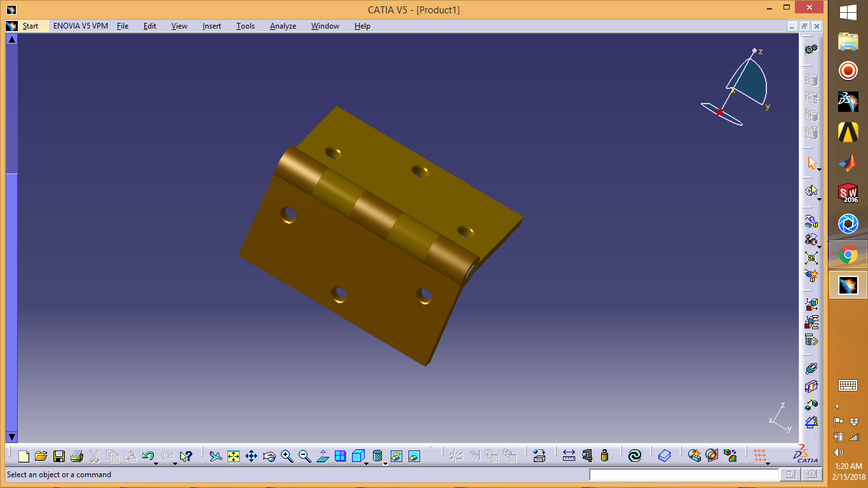Open the Edit menu
This screenshot has height=488, width=868.
(x=150, y=26)
